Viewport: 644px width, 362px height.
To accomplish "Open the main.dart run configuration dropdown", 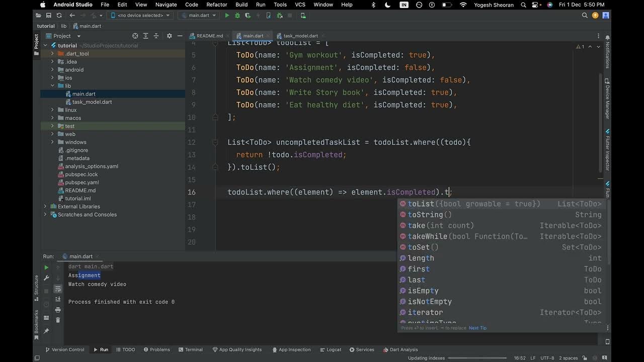I will (x=199, y=16).
